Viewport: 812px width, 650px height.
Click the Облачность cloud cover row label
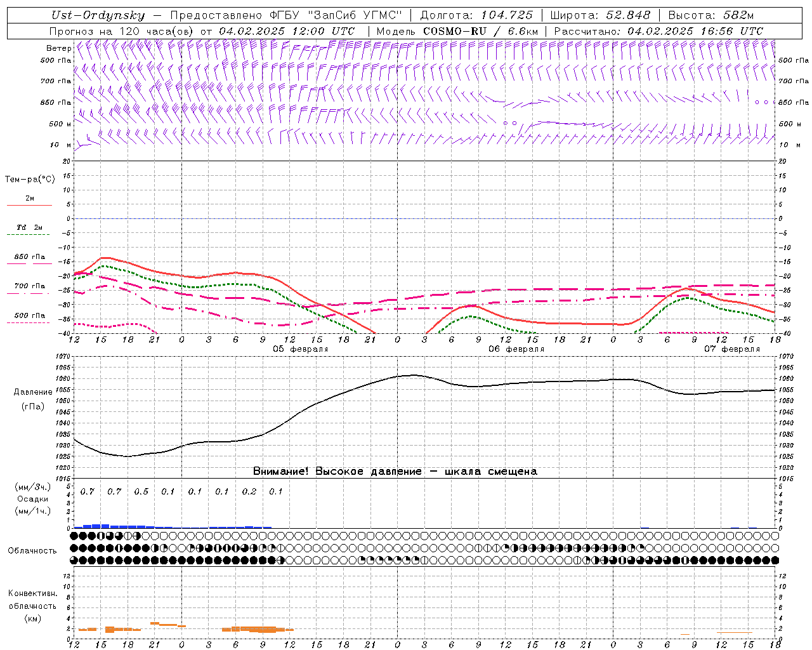pyautogui.click(x=32, y=551)
